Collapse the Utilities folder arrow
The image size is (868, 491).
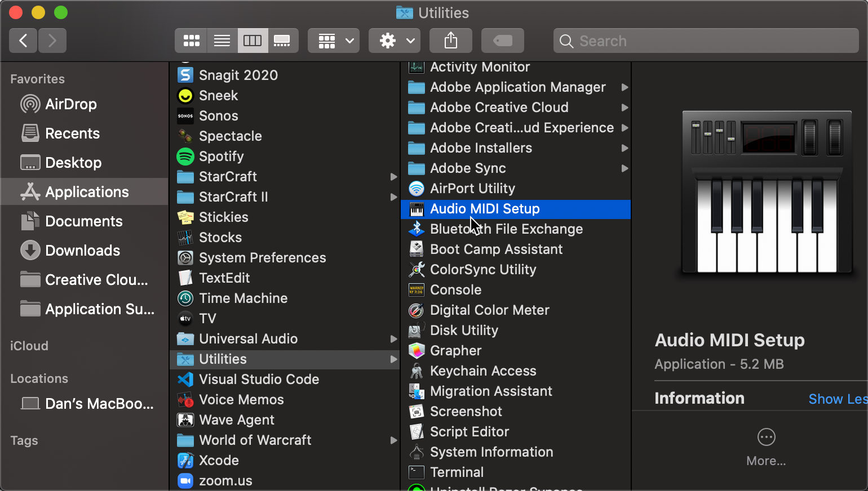393,359
